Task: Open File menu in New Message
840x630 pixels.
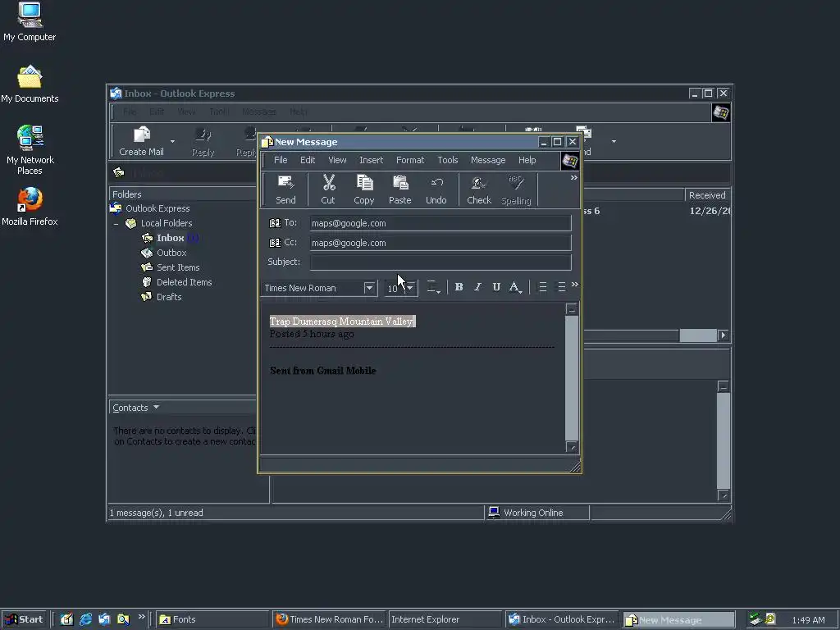Action: (281, 160)
